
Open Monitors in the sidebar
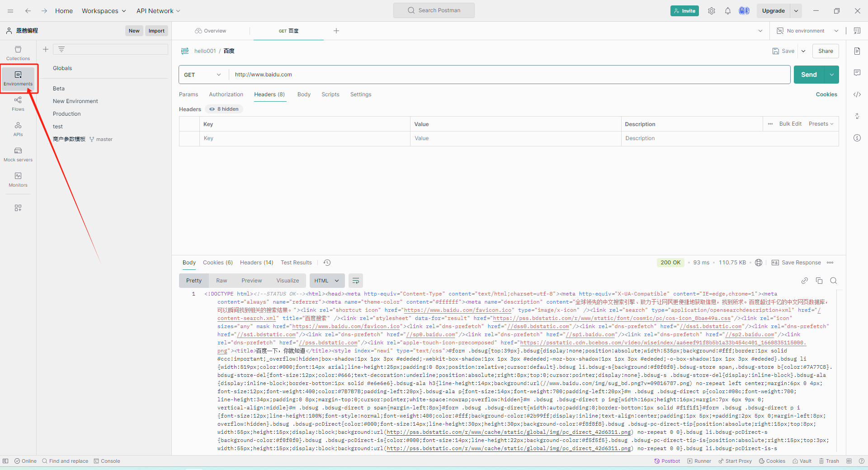click(18, 179)
